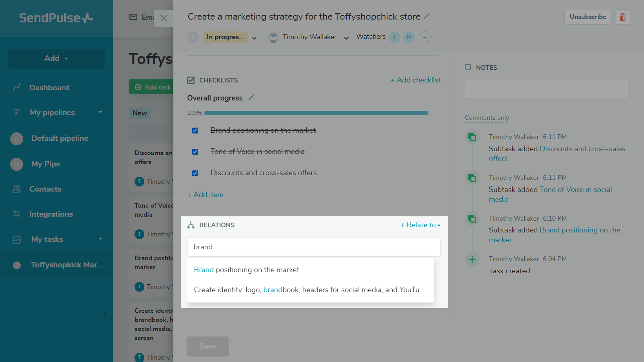Click Default pipeline avatar D
This screenshot has width=644, height=362.
pos(16,139)
